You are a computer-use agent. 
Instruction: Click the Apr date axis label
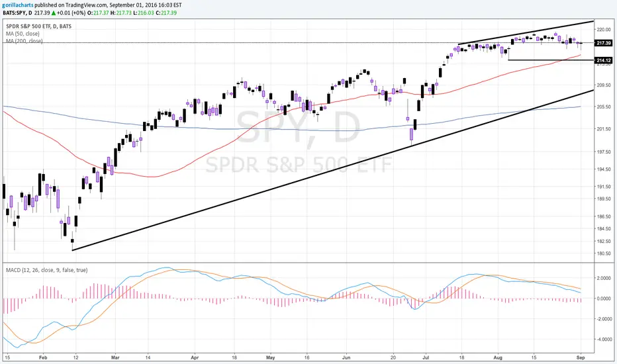tap(195, 357)
